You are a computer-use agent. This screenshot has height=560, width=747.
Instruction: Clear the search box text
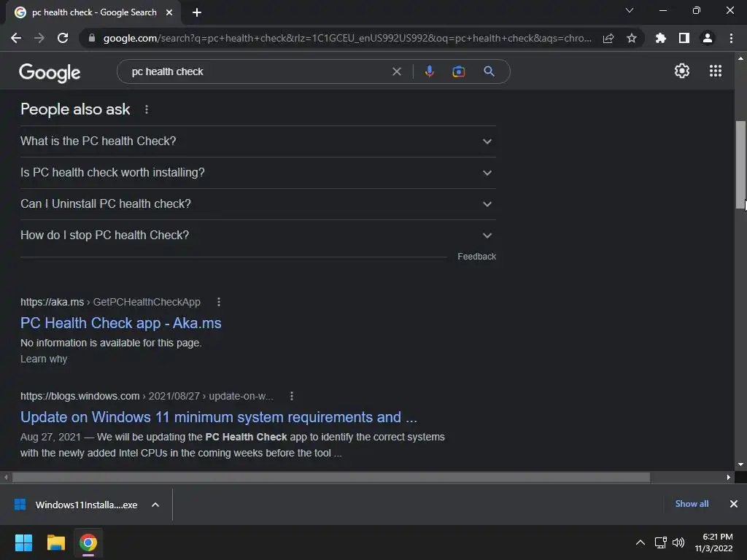point(396,71)
